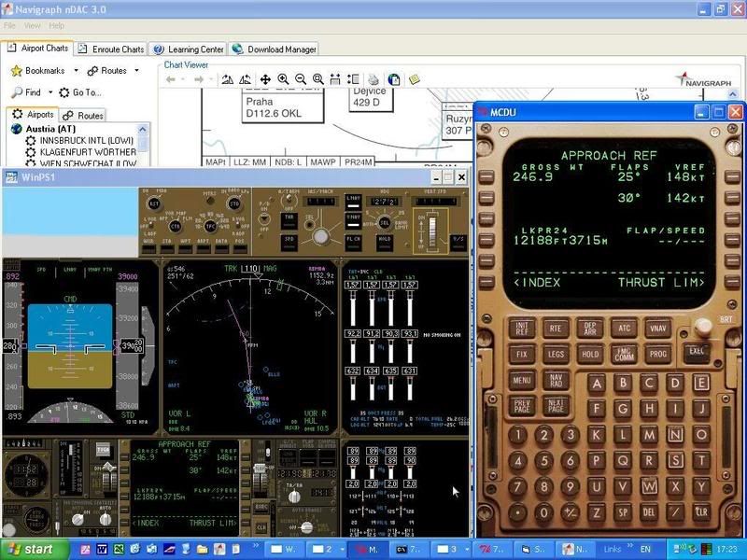
Task: Click the back arrow in Chart Viewer
Action: pos(171,79)
